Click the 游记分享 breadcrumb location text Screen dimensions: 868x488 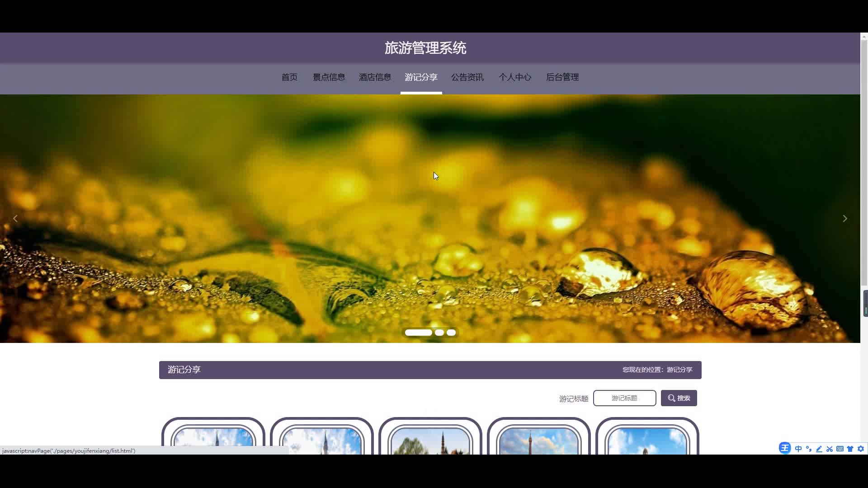[679, 370]
